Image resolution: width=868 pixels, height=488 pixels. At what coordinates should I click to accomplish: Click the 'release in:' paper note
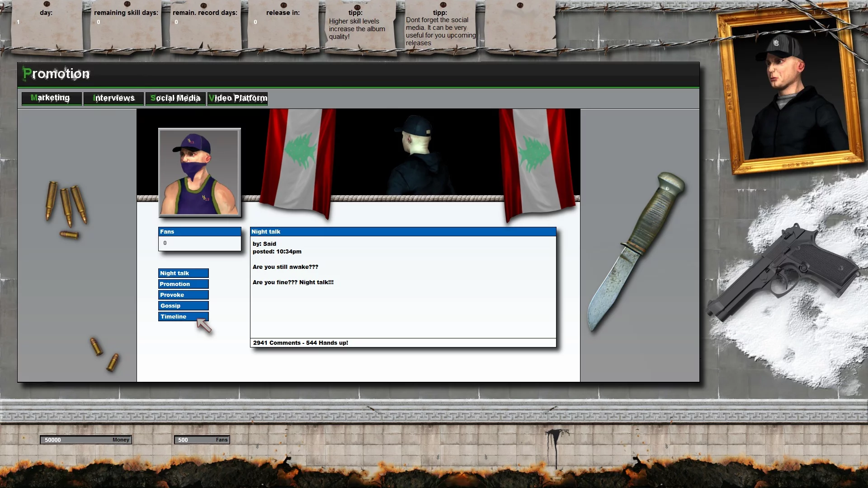tap(283, 27)
